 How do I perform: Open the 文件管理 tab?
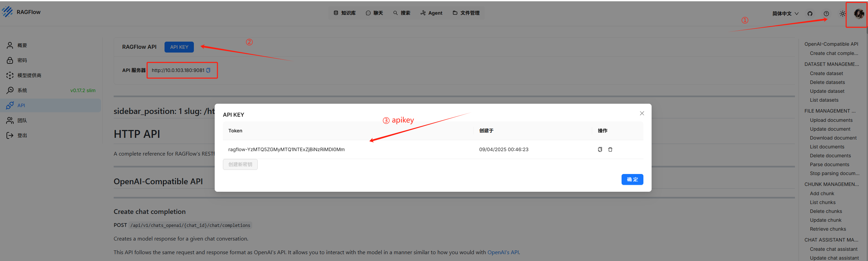click(x=466, y=13)
